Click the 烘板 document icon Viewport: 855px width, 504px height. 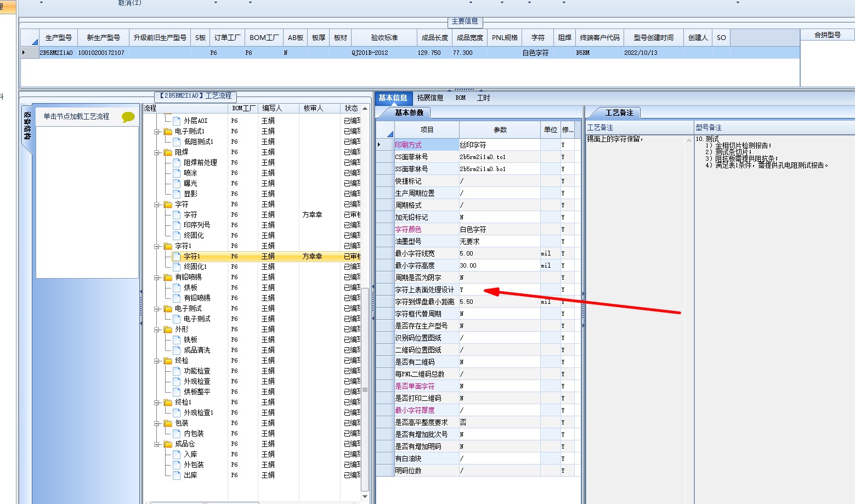pos(177,287)
